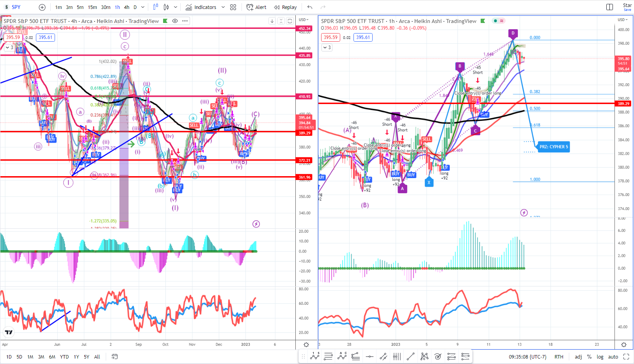
Task: Switch to the 15m timeframe
Action: point(92,7)
